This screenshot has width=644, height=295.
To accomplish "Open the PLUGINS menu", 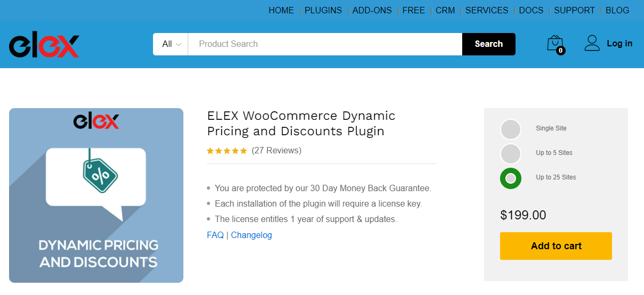I will [x=323, y=11].
